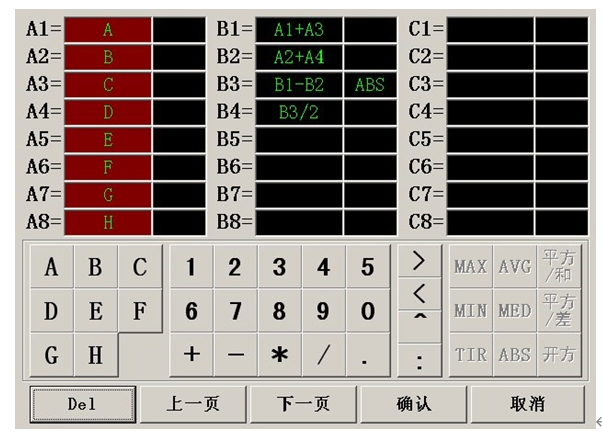Click digit 4 on the keypad
Image resolution: width=602 pixels, height=433 pixels.
[324, 266]
